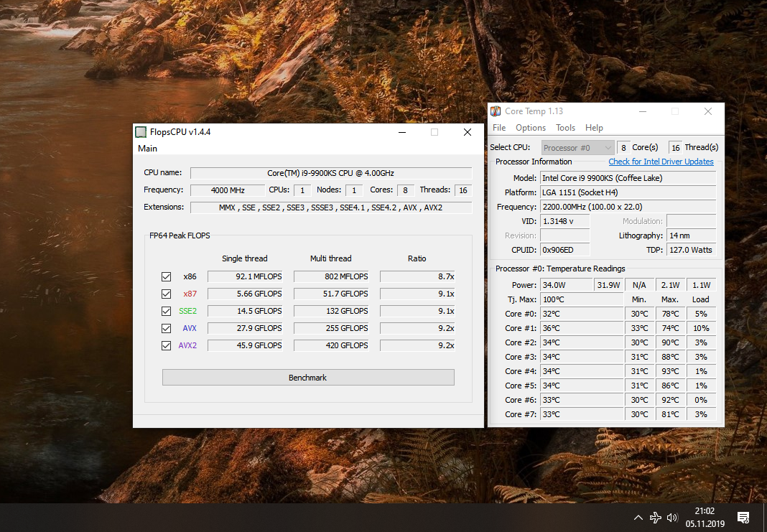Click the taskbar clock showing 21:02

click(x=705, y=517)
